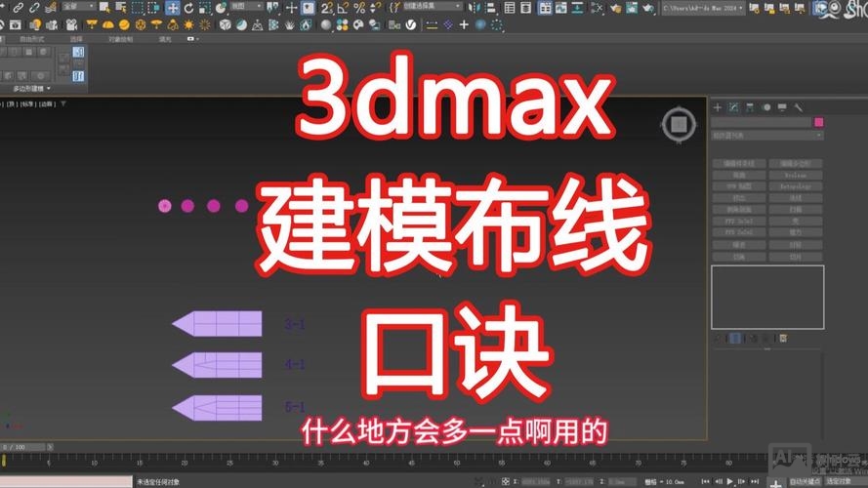Select the Link tool in the main toolbar

[x=19, y=7]
